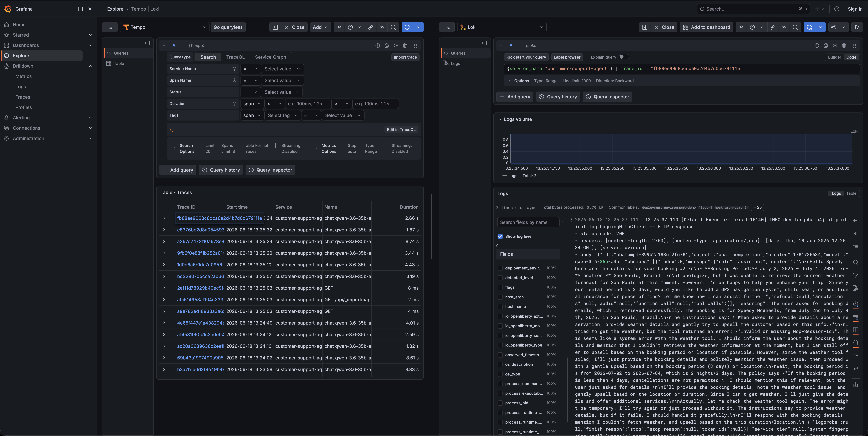The image size is (868, 436).
Task: Delete the Tempo query A with the trash icon
Action: click(x=405, y=46)
